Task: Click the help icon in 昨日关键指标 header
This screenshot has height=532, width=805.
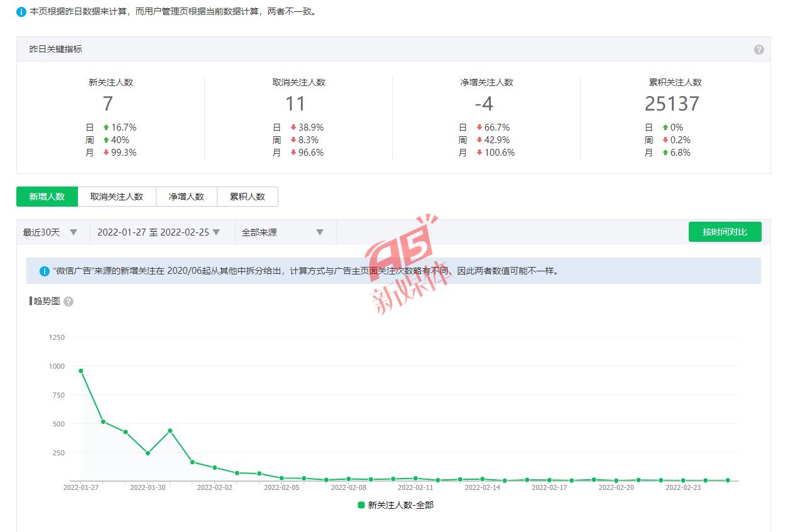Action: click(x=758, y=50)
